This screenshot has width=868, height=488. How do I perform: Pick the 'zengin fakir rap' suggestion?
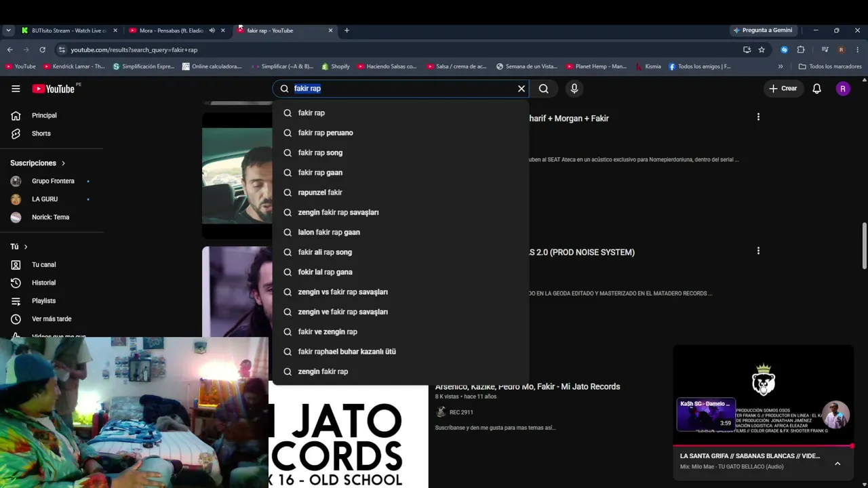pyautogui.click(x=400, y=371)
